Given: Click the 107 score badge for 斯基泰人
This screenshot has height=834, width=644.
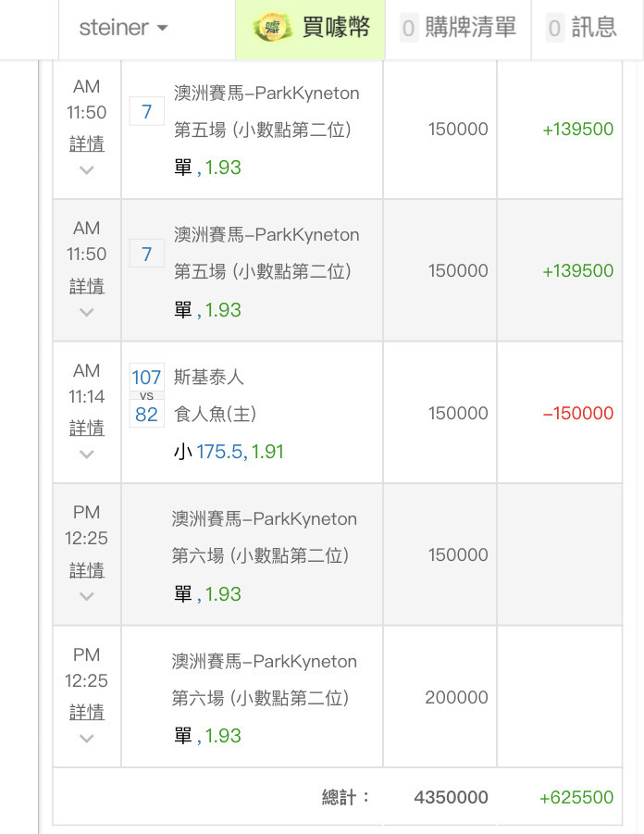Looking at the screenshot, I should [x=146, y=377].
